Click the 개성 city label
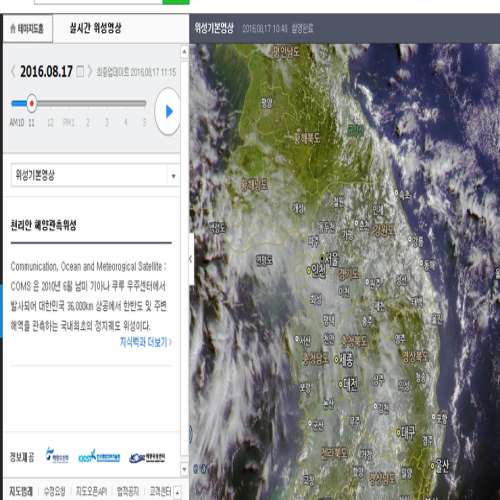 click(298, 208)
